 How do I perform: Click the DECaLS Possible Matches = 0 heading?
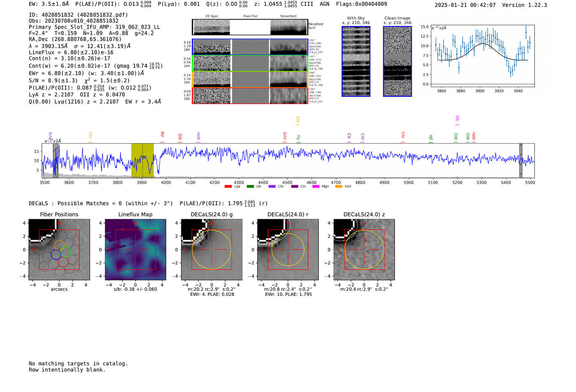tap(101, 203)
